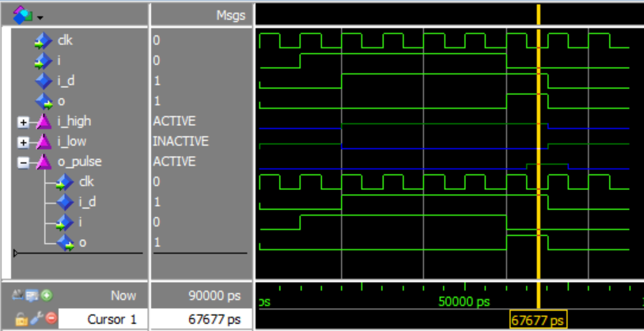Toggle the lock icon for Cursor 1
This screenshot has width=644, height=331.
point(21,318)
